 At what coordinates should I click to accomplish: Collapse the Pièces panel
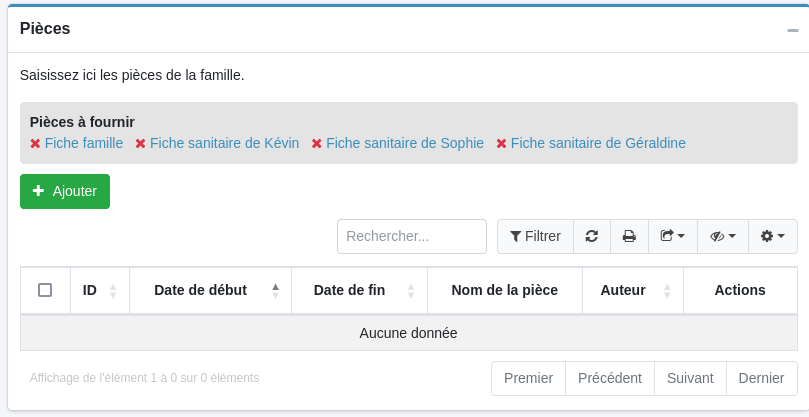[x=792, y=30]
